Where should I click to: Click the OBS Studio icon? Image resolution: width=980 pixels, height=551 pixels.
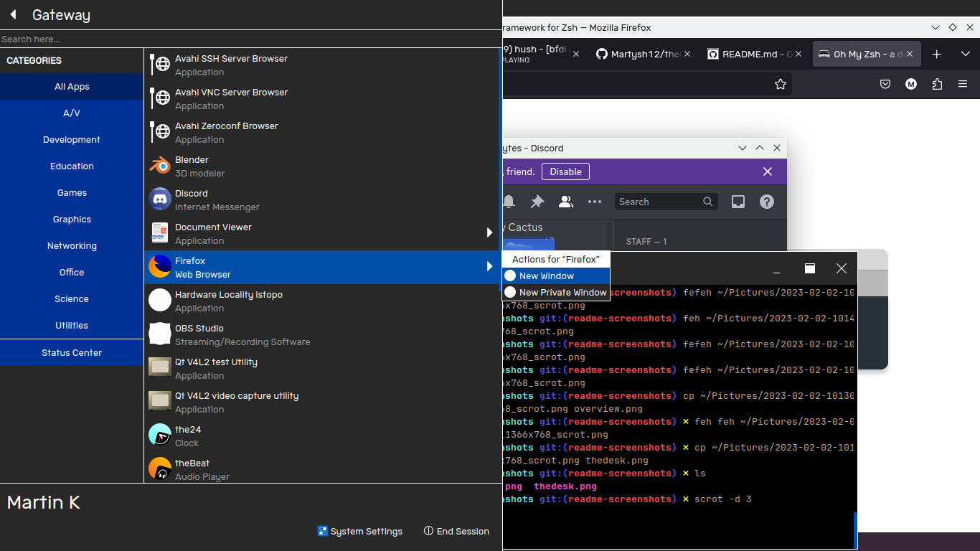(x=160, y=334)
